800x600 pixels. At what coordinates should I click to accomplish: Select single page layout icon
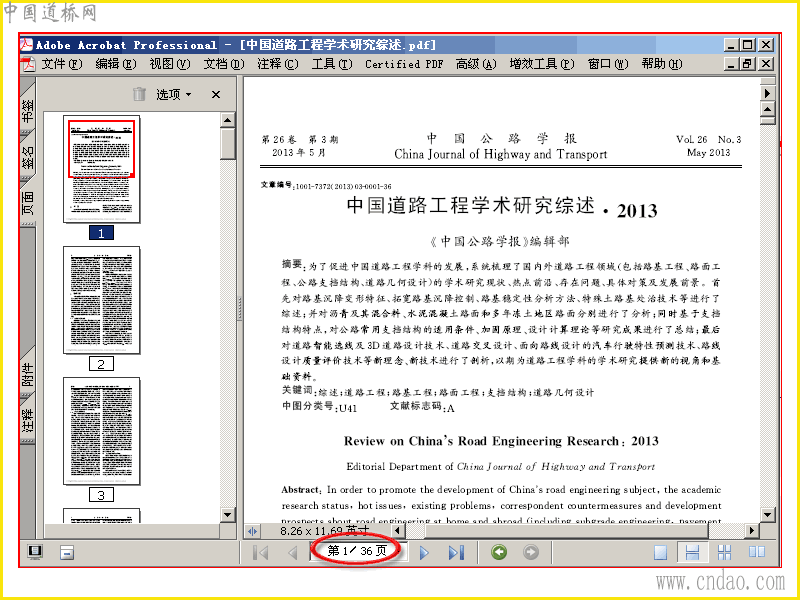click(x=660, y=553)
